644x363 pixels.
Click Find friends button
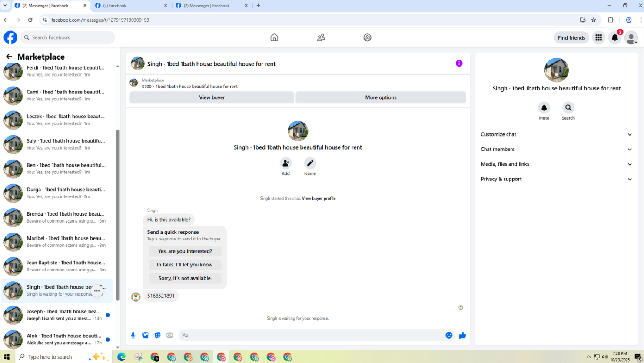click(571, 38)
